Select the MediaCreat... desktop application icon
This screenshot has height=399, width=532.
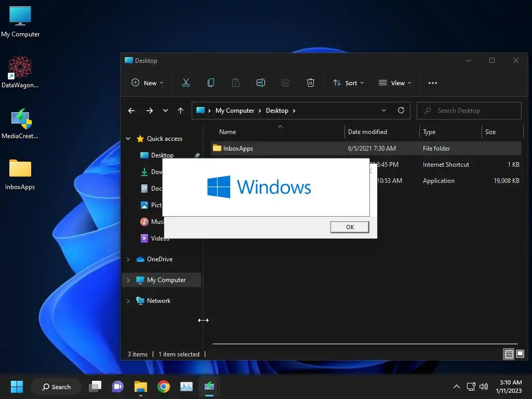[20, 124]
